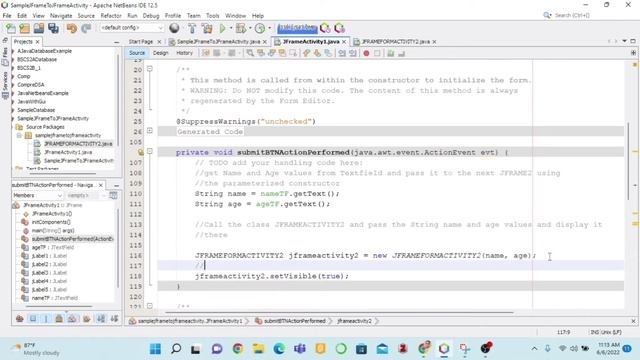Click the Source view button

(137, 53)
